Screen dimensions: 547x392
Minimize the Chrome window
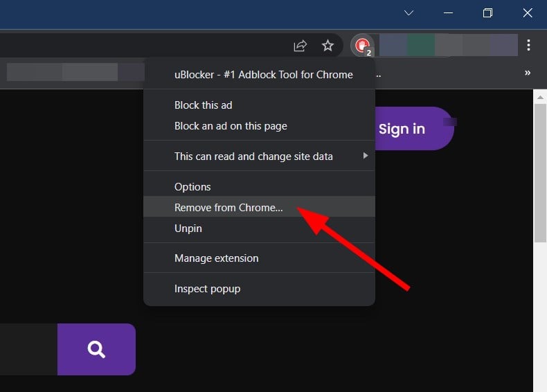click(448, 13)
